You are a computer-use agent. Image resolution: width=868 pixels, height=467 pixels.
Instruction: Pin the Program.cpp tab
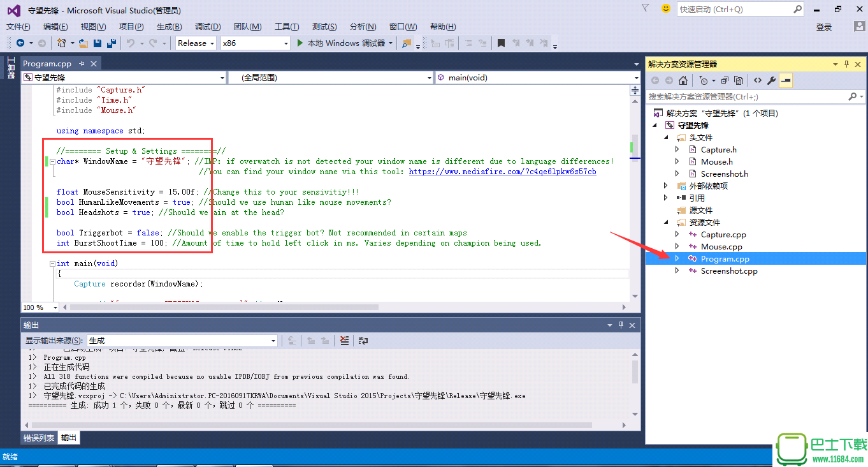pyautogui.click(x=82, y=64)
